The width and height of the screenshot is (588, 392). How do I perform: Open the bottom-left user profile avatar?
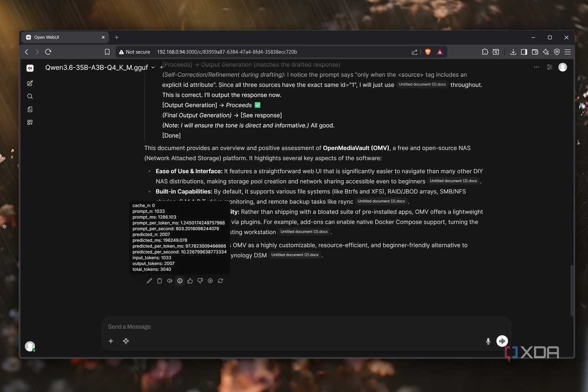30,346
